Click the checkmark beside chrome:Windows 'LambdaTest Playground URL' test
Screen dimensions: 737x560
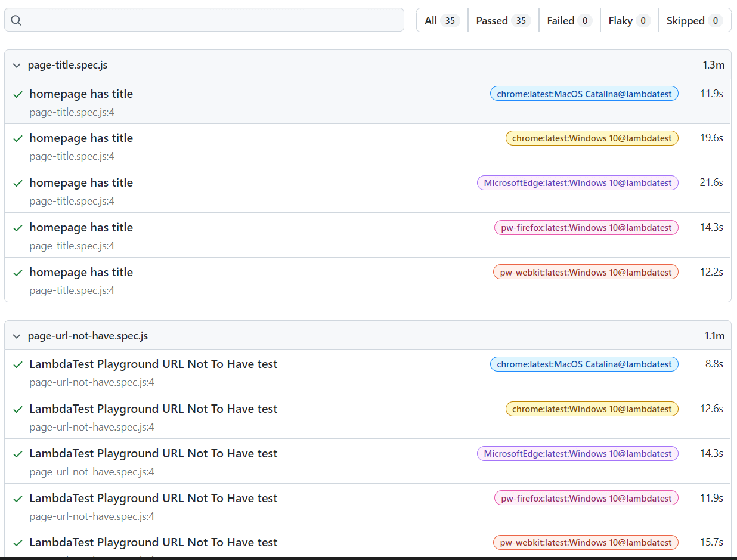click(17, 409)
